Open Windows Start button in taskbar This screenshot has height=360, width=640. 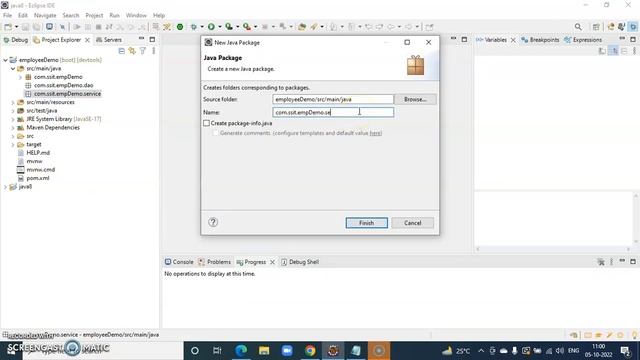[11, 351]
